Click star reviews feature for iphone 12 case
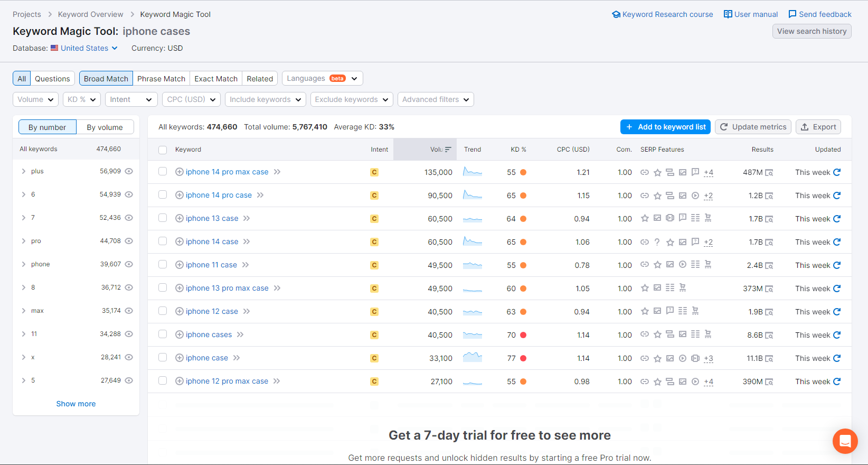This screenshot has width=868, height=465. click(x=645, y=311)
